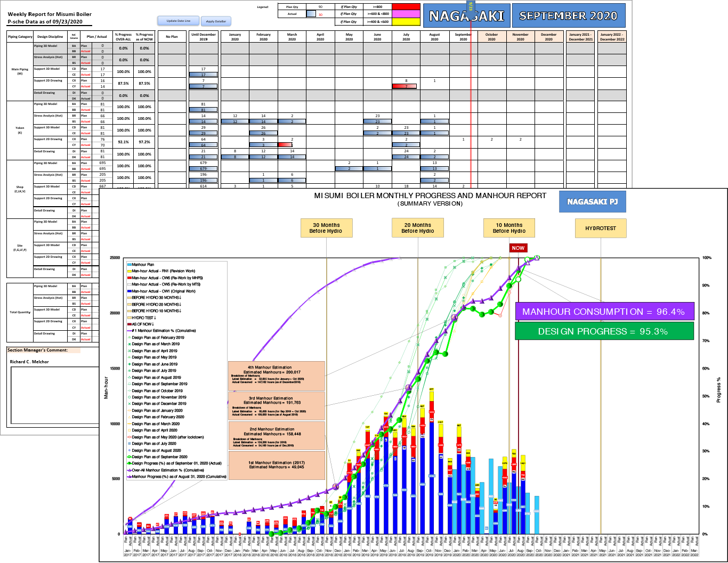Click the Manhour Plan legend marker
This screenshot has height=563, width=728.
pos(129,265)
